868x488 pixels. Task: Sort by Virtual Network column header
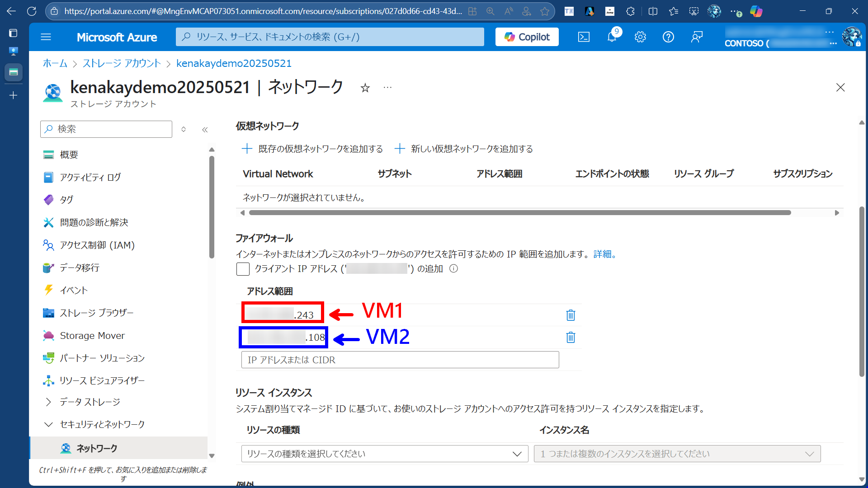278,174
